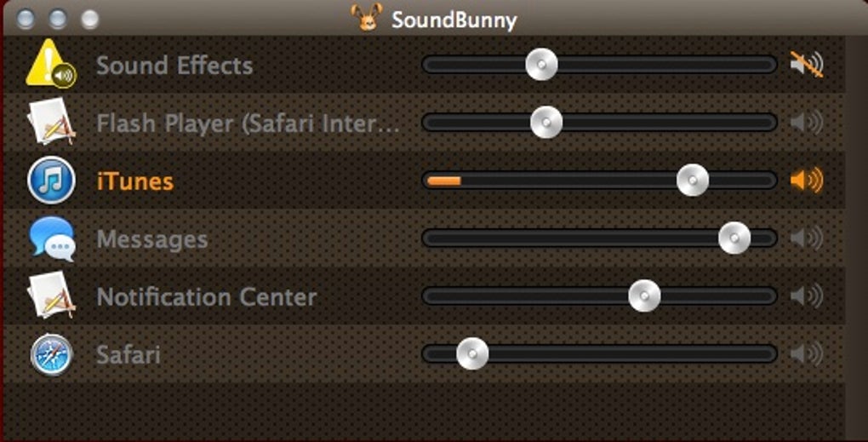Toggle Safari speaker mute icon

[807, 354]
